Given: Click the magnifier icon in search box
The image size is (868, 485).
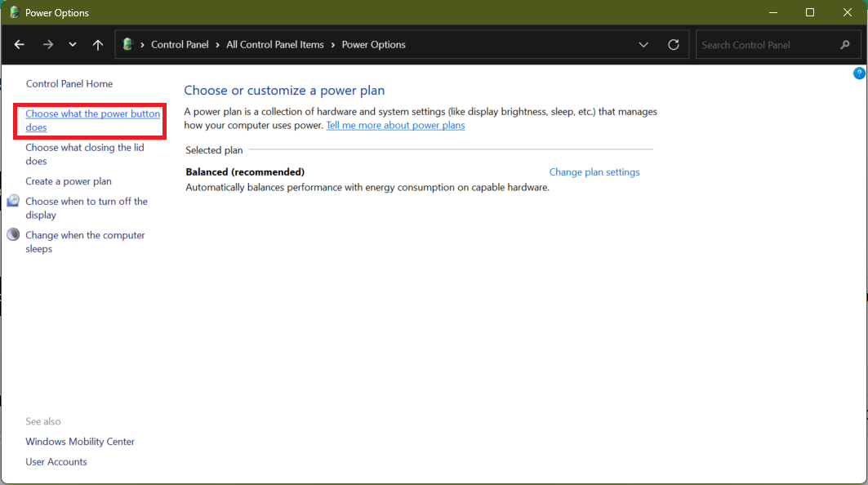Looking at the screenshot, I should pyautogui.click(x=844, y=45).
